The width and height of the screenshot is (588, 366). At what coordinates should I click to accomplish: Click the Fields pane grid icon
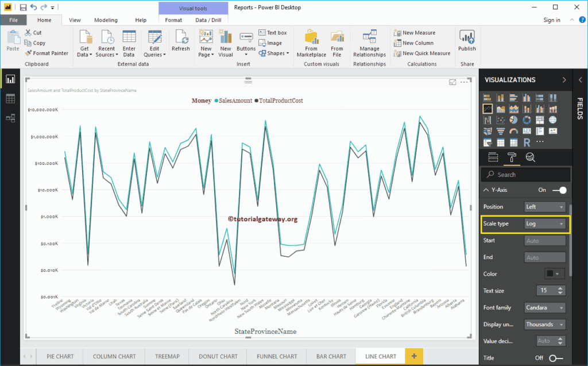point(493,158)
